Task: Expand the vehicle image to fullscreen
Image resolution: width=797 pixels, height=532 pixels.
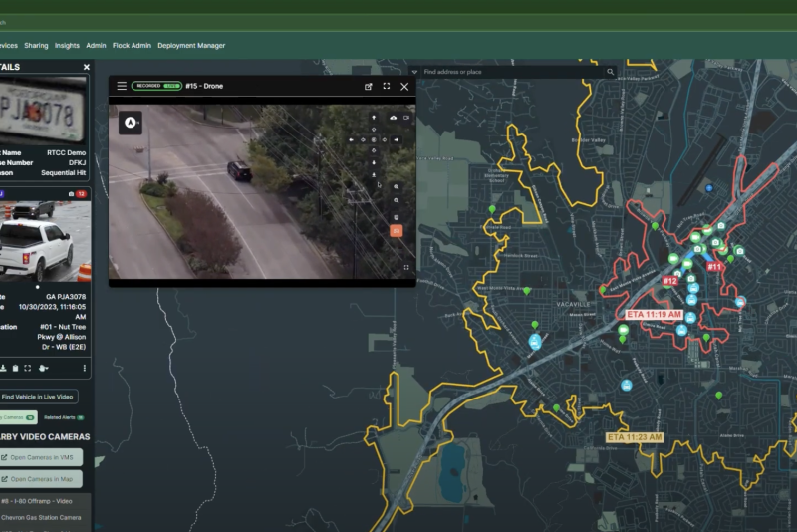Action: pos(28,368)
